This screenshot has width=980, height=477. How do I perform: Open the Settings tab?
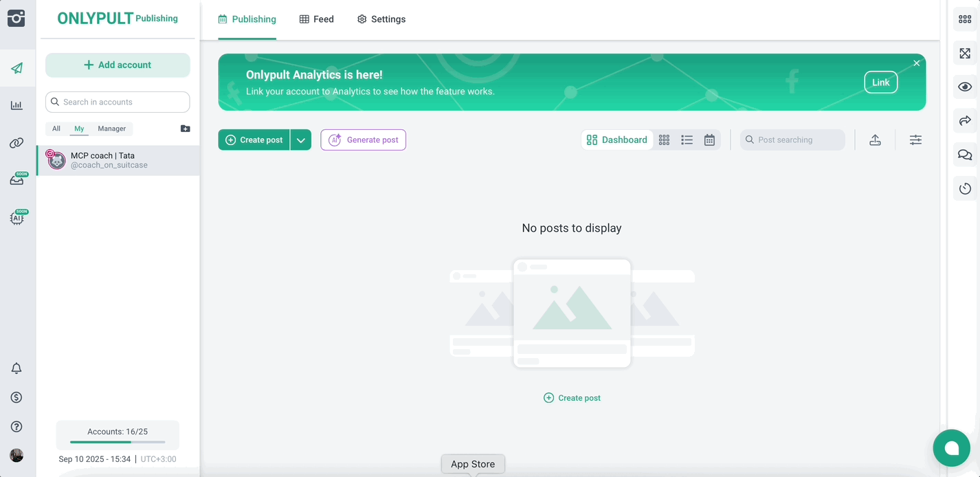(381, 19)
